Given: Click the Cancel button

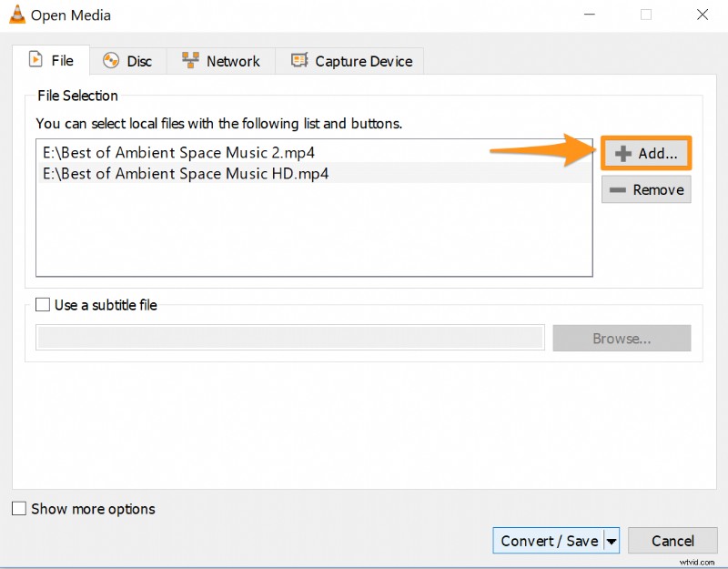Looking at the screenshot, I should coord(672,540).
